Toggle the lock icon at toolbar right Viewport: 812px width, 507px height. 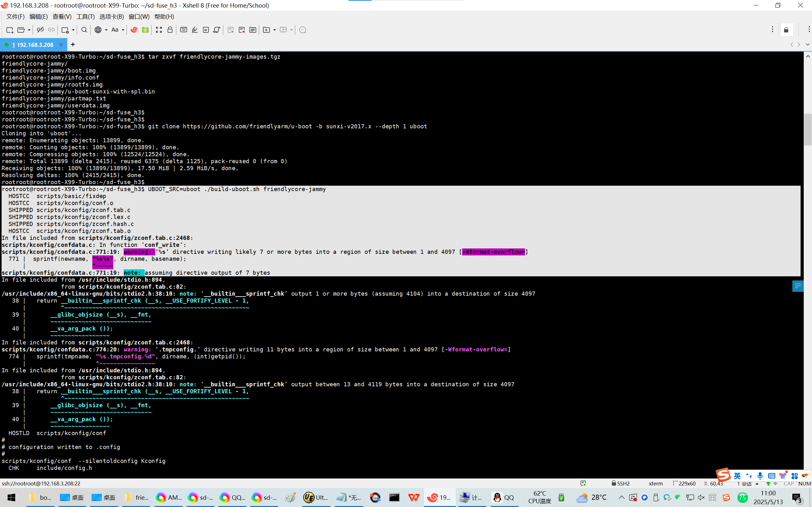786,30
